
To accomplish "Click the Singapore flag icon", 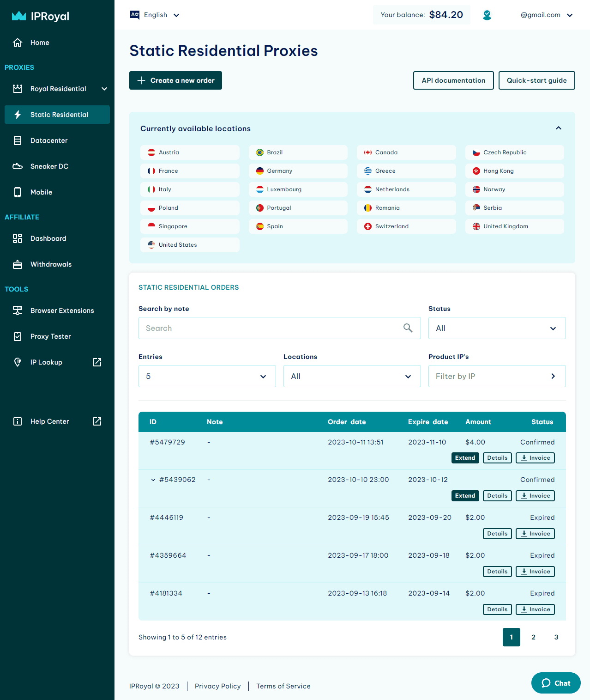I will pos(151,226).
